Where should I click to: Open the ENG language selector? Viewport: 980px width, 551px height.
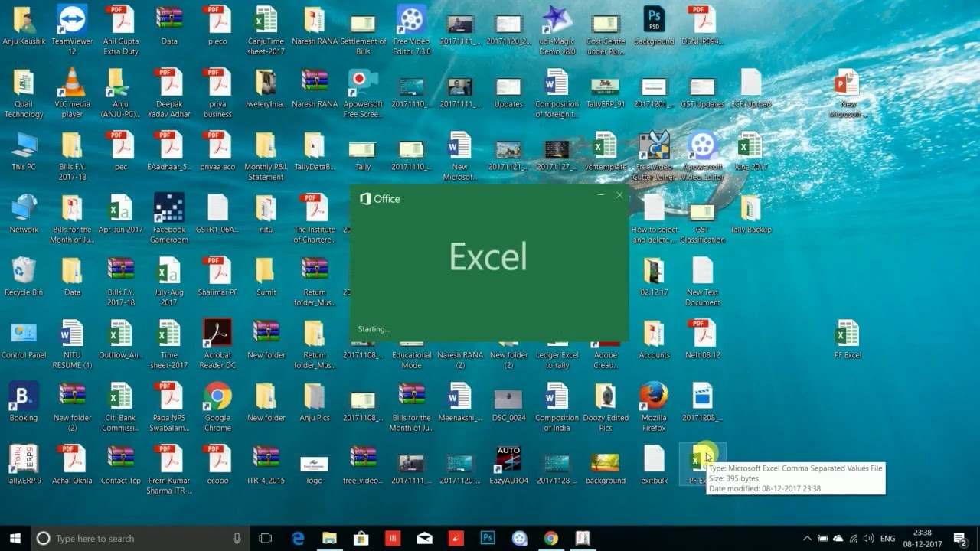tap(888, 539)
